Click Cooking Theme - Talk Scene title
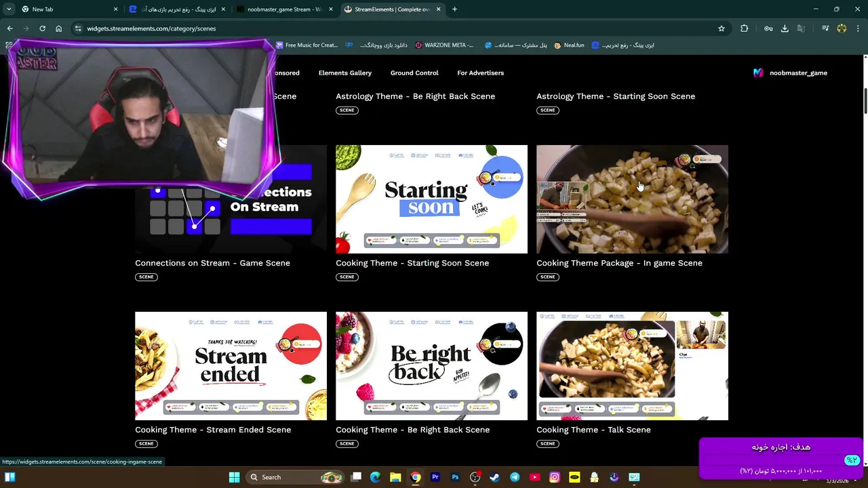 coord(593,430)
